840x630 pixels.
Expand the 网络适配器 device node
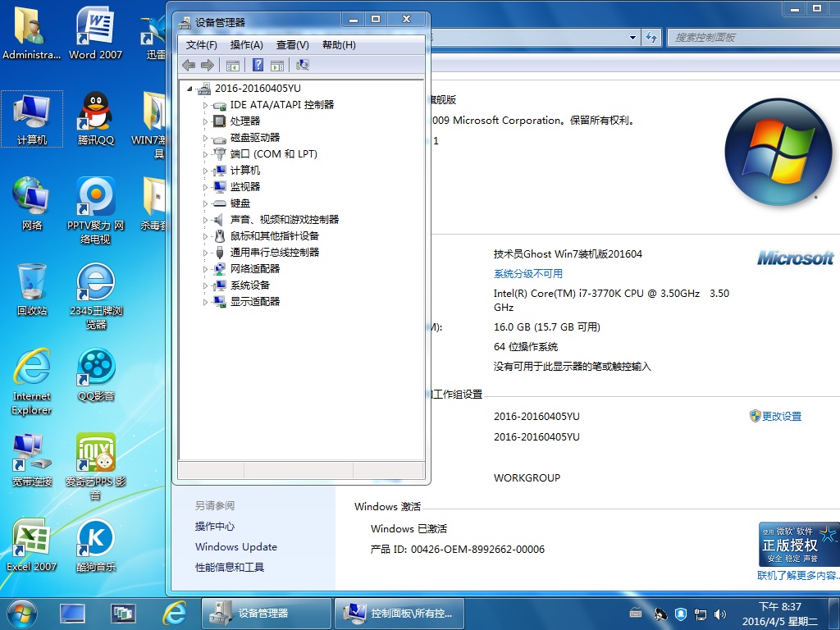click(x=206, y=269)
